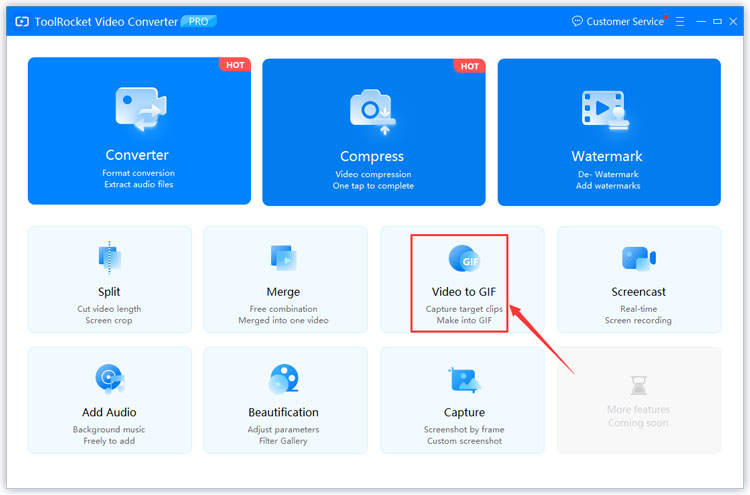The image size is (750, 495).
Task: Click the Split label
Action: [x=109, y=292]
